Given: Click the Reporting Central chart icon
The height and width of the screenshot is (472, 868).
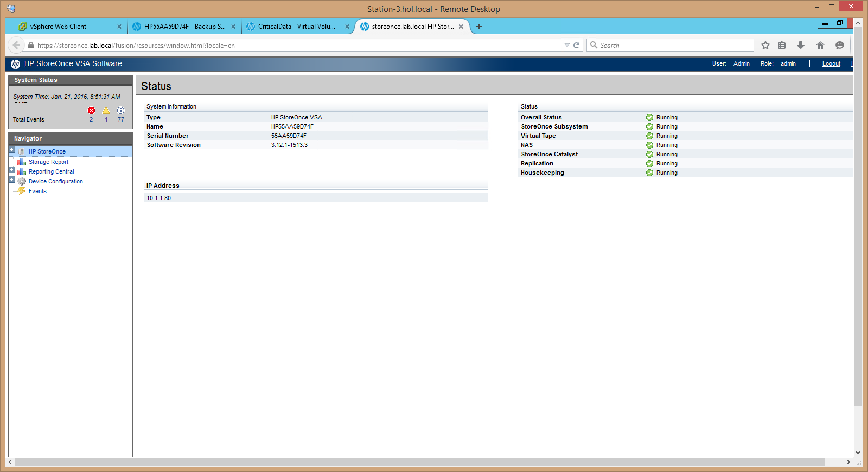Looking at the screenshot, I should click(x=22, y=171).
